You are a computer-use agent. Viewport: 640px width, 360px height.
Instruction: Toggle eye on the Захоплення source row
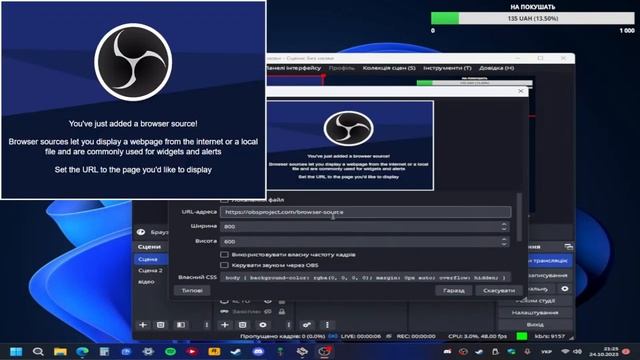(x=268, y=311)
